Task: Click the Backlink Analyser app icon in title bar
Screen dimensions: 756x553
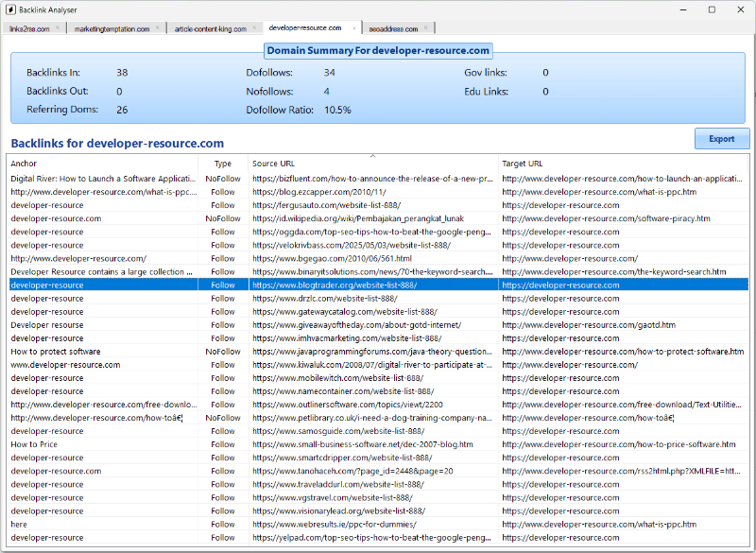Action: coord(10,9)
